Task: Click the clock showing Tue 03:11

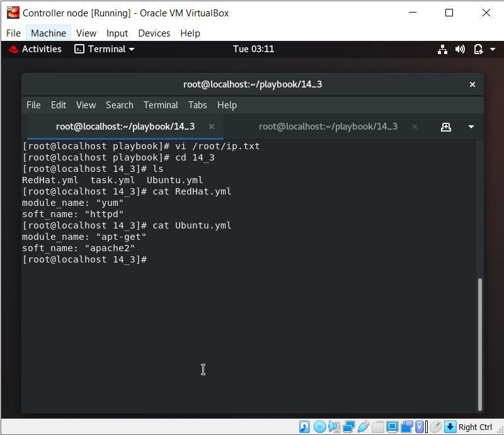Action: point(253,49)
